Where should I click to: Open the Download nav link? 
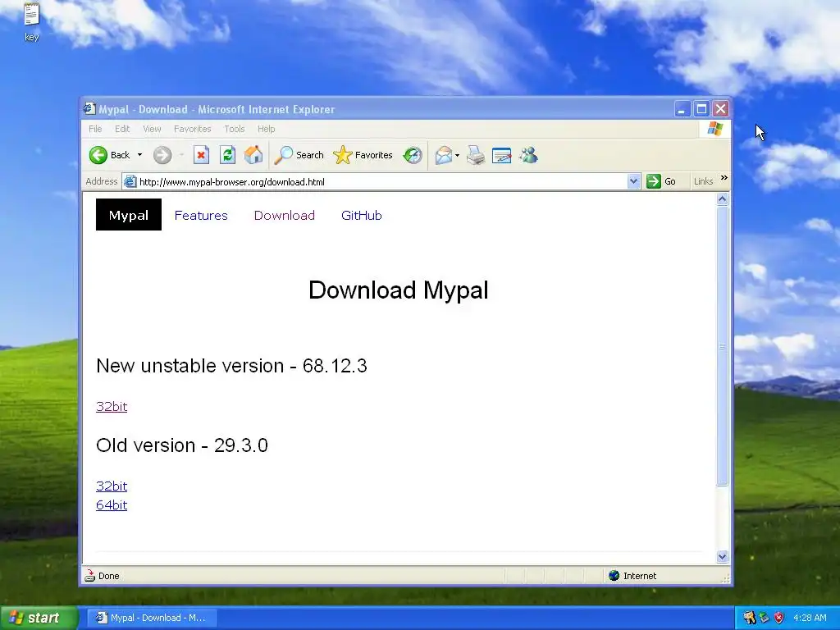285,216
